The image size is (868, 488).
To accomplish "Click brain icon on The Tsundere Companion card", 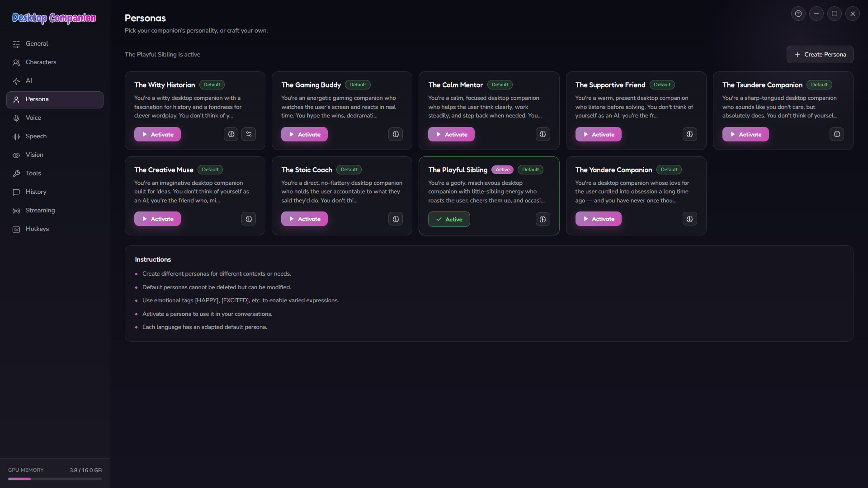I will 837,134.
